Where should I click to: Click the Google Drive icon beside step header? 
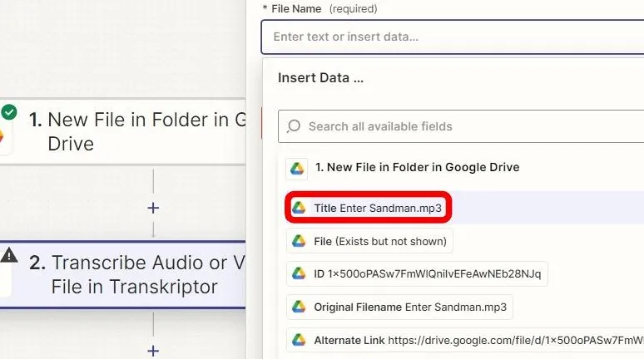tap(296, 169)
